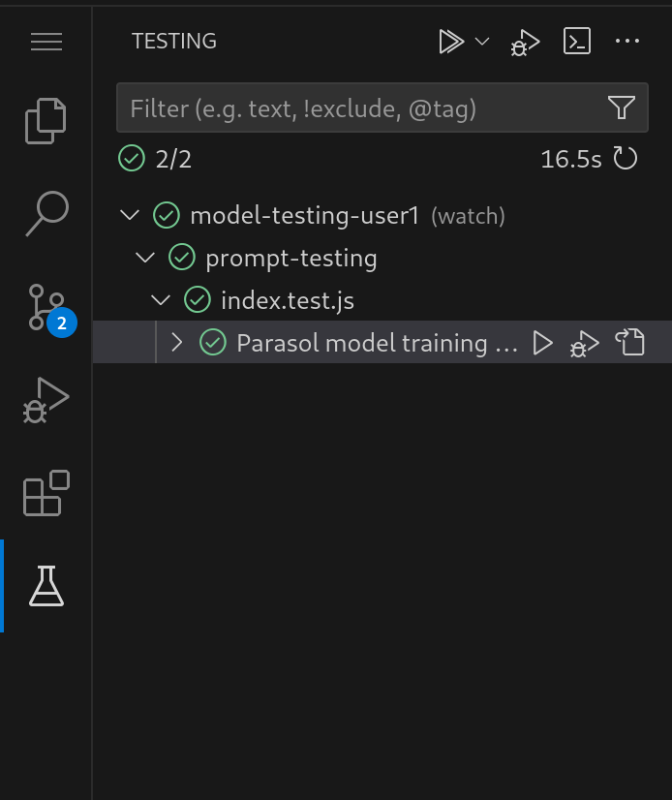Click Debug All Tests icon

[x=525, y=42]
